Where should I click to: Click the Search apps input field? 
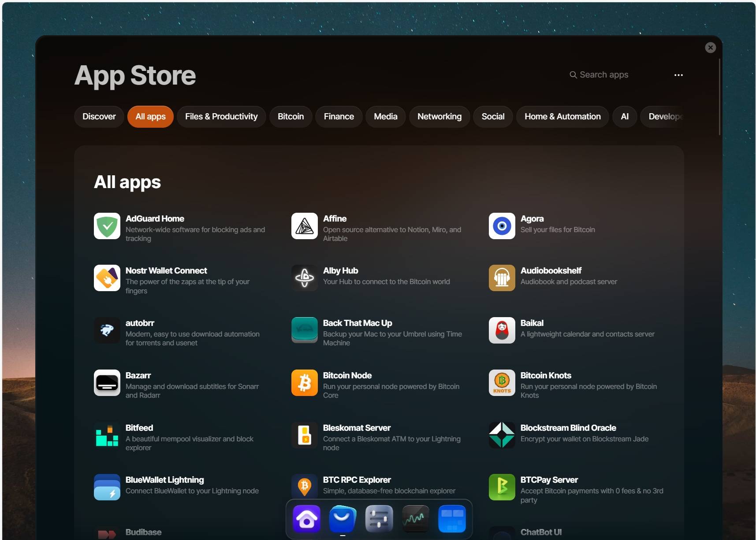pos(617,75)
